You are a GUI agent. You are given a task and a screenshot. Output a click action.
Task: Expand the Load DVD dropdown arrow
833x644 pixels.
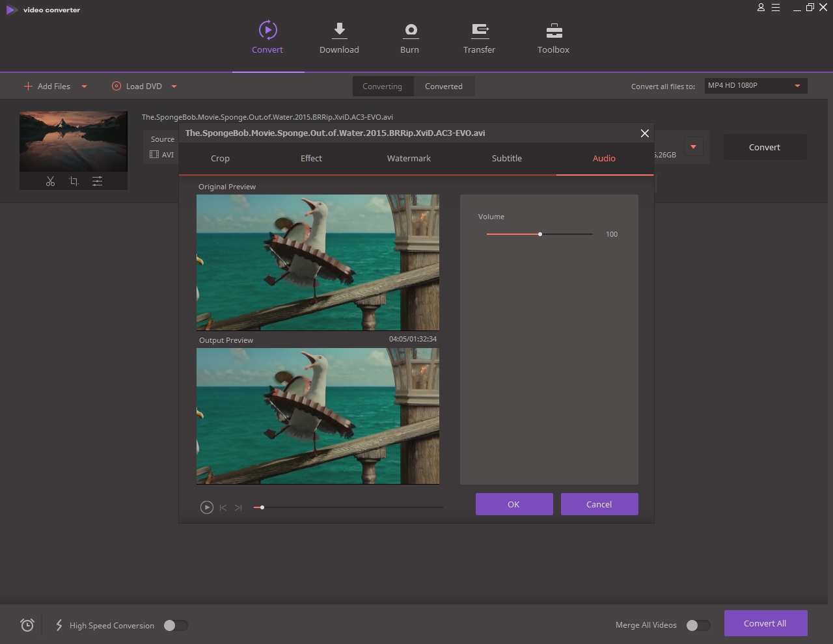[x=174, y=87]
